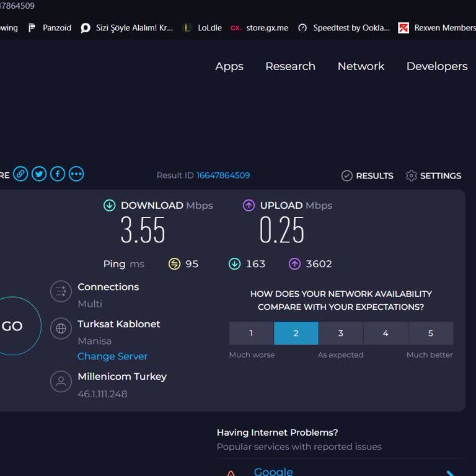Click the Google service issue link
This screenshot has height=476, width=476.
point(273,472)
